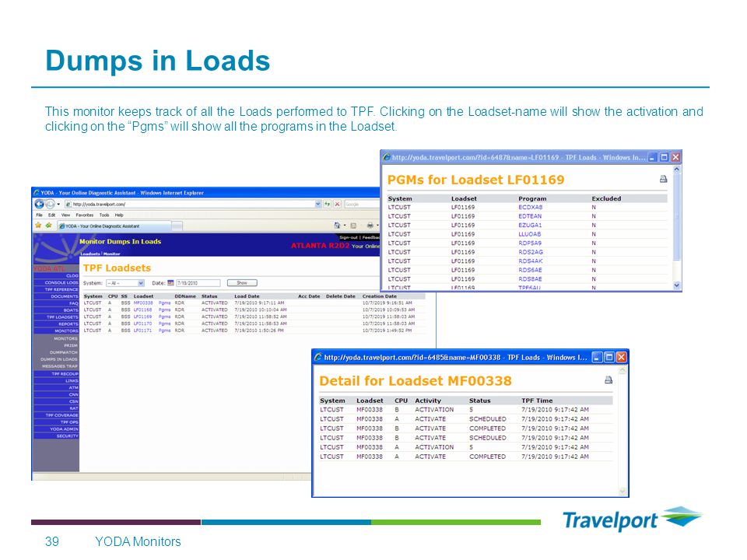Open the Favorites menu
747x560 pixels.
click(85, 215)
